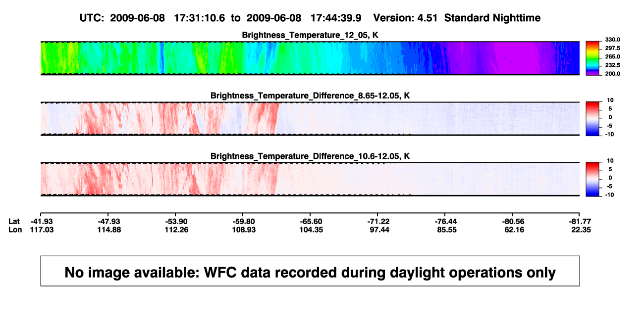Click latitude value -47.93
644x330 pixels.
coord(108,221)
